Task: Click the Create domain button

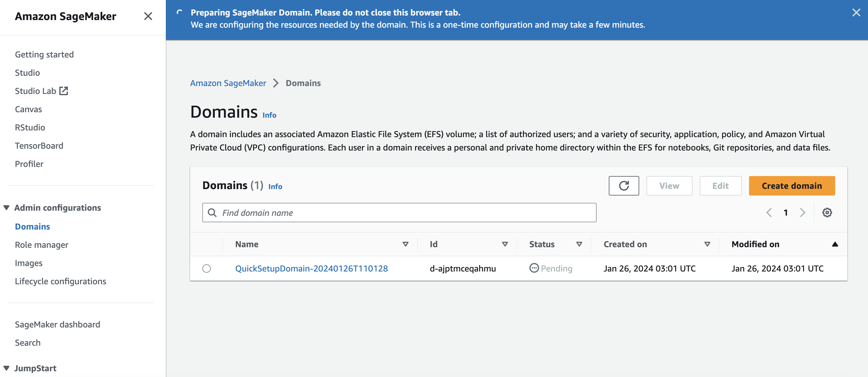Action: pyautogui.click(x=792, y=186)
